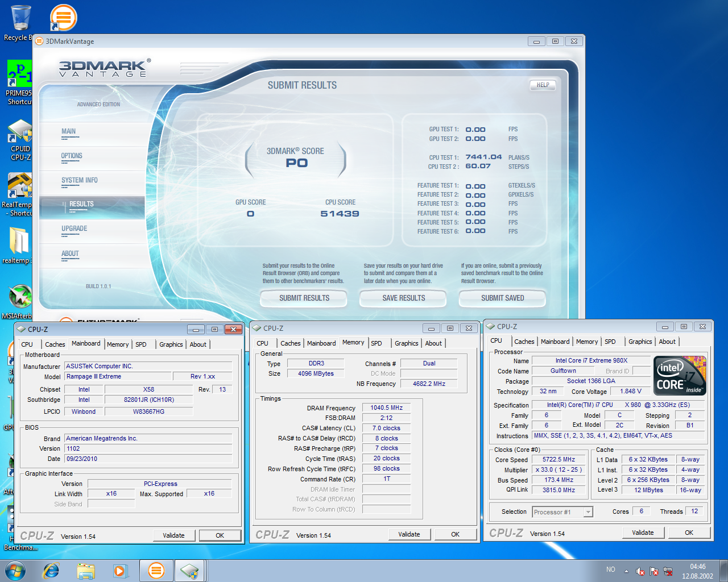Click the SAVE RESULTS button

[x=404, y=298]
